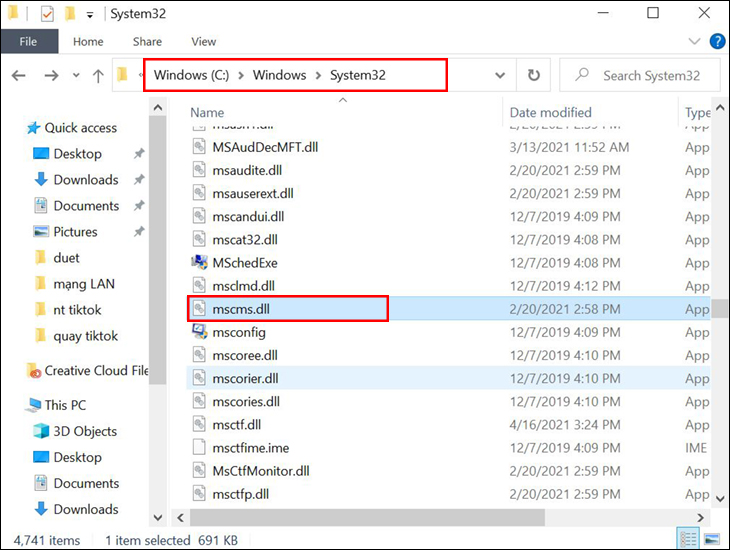Switch to the Home ribbon tab

point(88,41)
